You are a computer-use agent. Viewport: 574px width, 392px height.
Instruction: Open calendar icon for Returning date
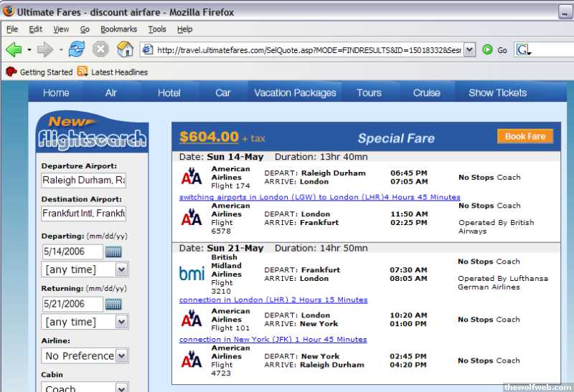pyautogui.click(x=113, y=304)
